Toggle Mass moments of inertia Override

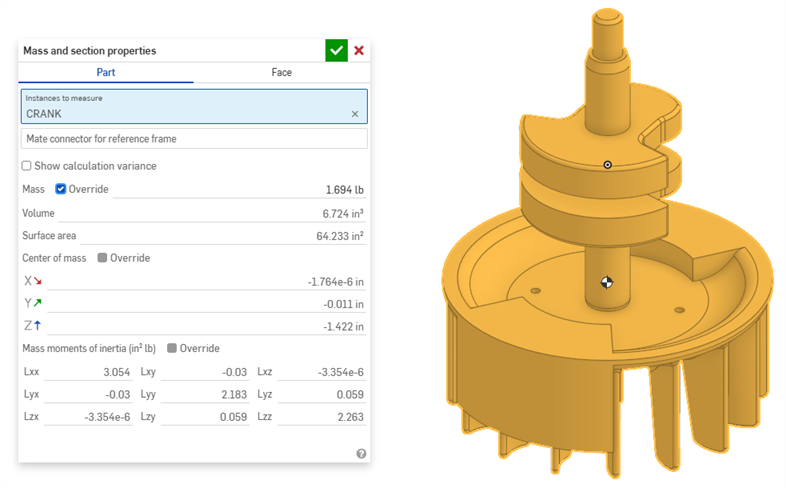[x=172, y=348]
